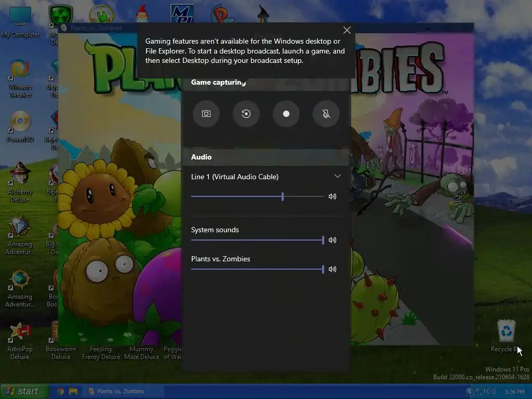Toggle the microphone while recording button

tap(326, 114)
